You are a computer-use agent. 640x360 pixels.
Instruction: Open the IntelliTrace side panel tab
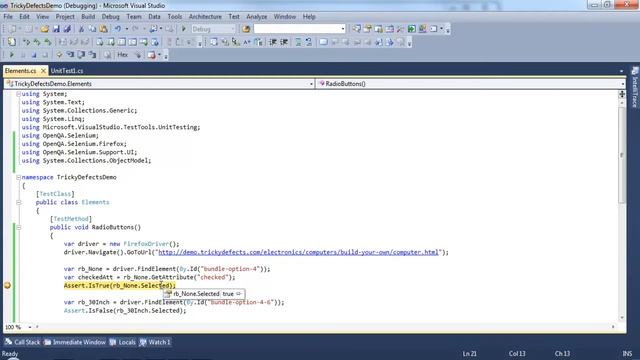(x=635, y=87)
